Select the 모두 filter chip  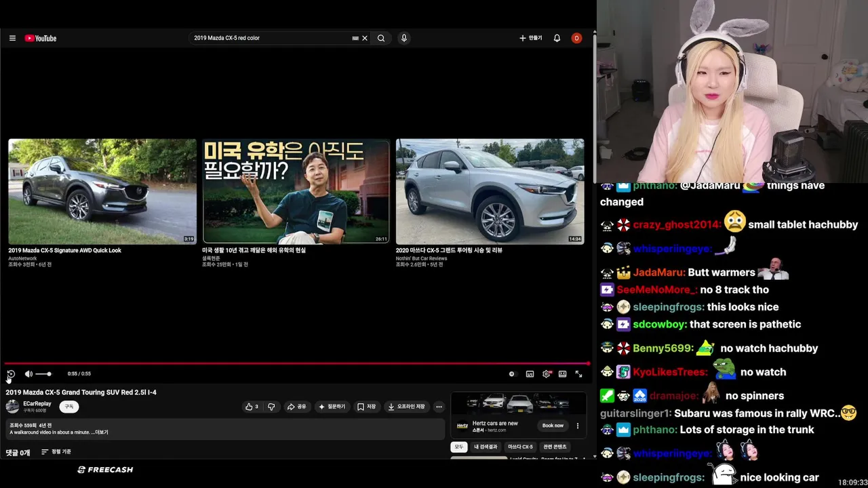(x=459, y=447)
